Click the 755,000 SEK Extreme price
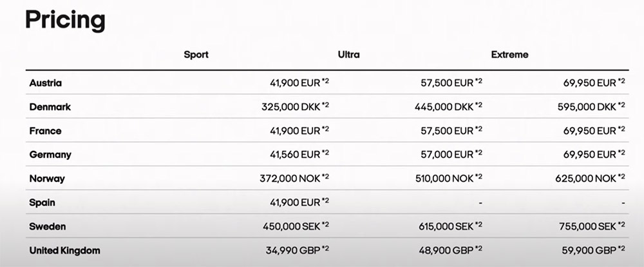 coord(588,226)
